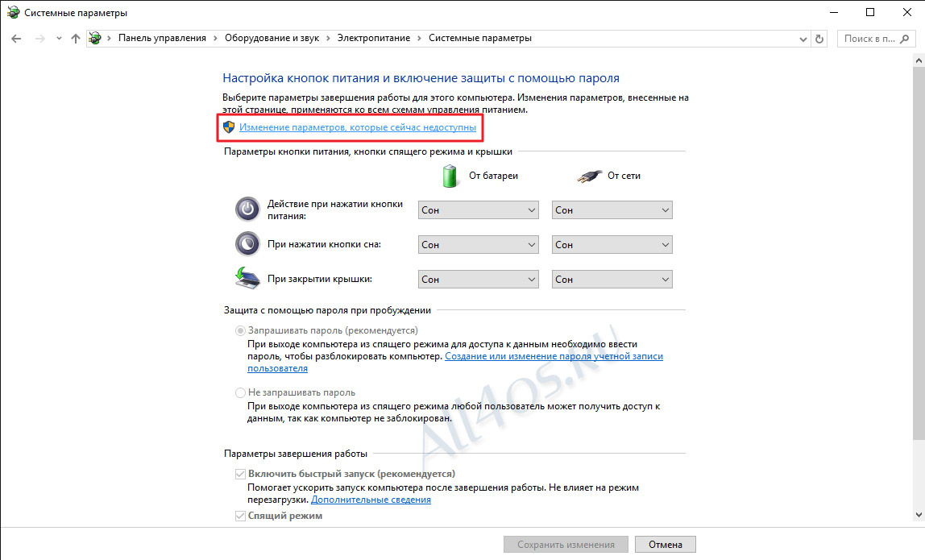Click the power options icon in address bar
925x560 pixels.
tap(95, 39)
